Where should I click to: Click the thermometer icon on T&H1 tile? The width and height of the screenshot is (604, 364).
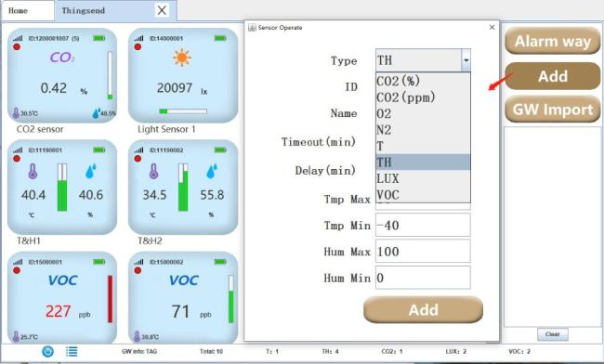[x=33, y=171]
